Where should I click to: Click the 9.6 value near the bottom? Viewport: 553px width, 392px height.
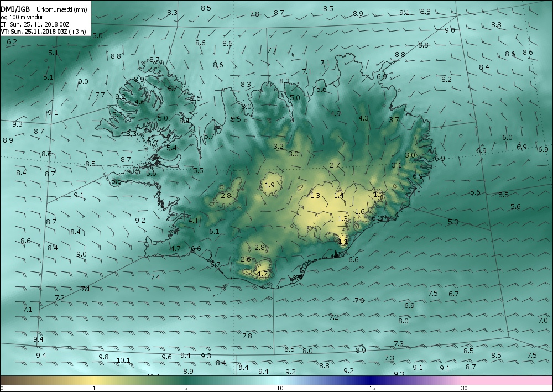(x=166, y=357)
